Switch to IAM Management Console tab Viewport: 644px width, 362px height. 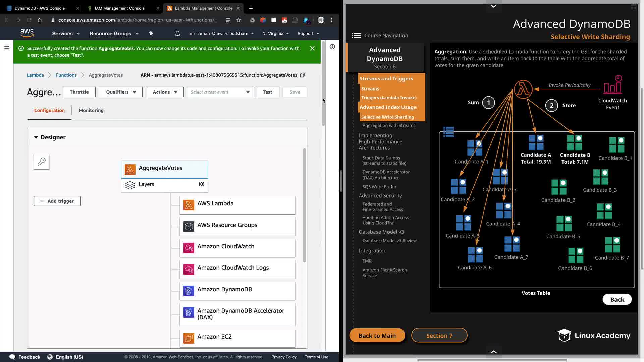click(120, 8)
